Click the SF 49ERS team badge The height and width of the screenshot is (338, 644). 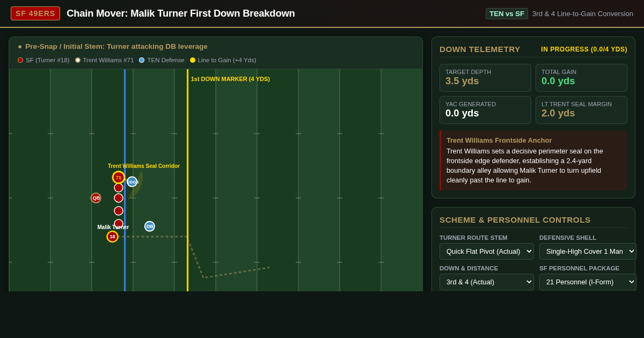[x=35, y=13]
